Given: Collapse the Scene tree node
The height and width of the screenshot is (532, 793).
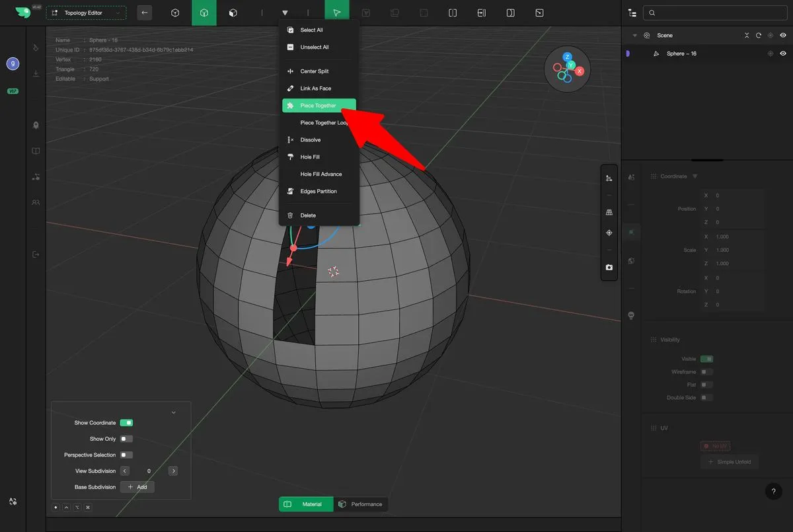Looking at the screenshot, I should coord(634,36).
